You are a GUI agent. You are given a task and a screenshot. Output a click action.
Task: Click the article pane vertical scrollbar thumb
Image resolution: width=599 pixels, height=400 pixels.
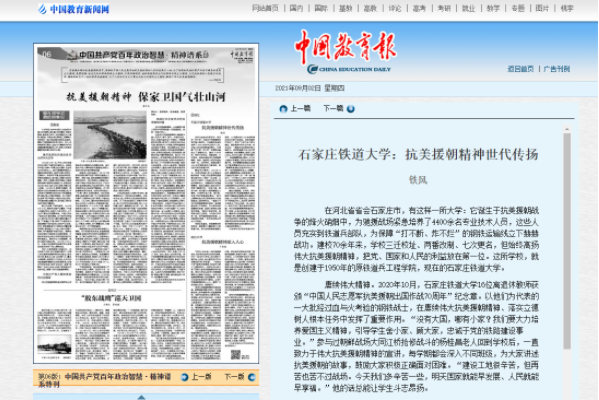[567, 241]
